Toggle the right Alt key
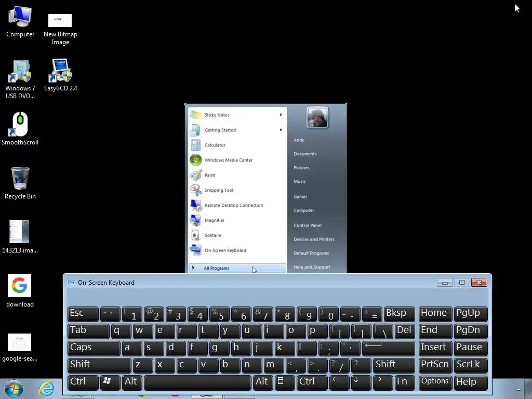 coord(262,382)
